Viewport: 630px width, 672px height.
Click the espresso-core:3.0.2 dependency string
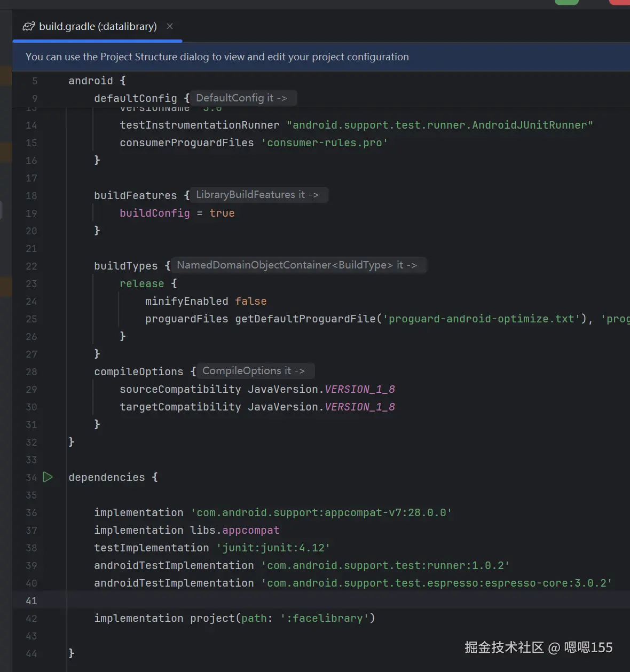pyautogui.click(x=437, y=583)
